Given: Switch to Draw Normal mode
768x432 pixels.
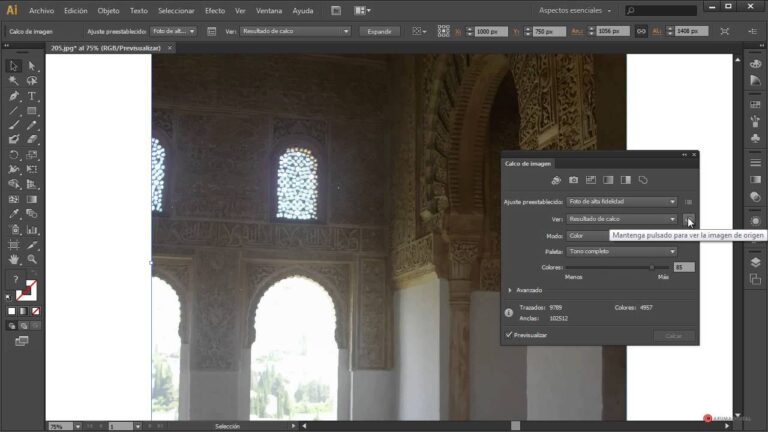Looking at the screenshot, I should click(x=12, y=326).
